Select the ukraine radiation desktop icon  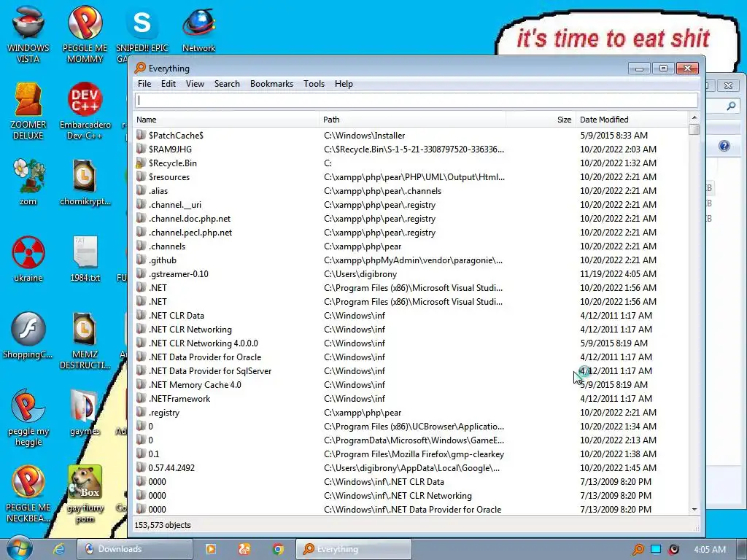pyautogui.click(x=28, y=258)
